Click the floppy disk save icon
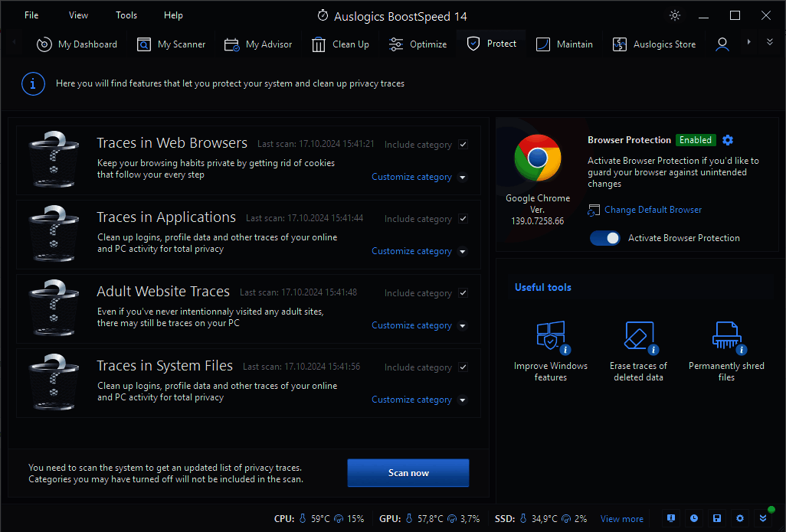Screen dimensions: 786x532 (716, 518)
